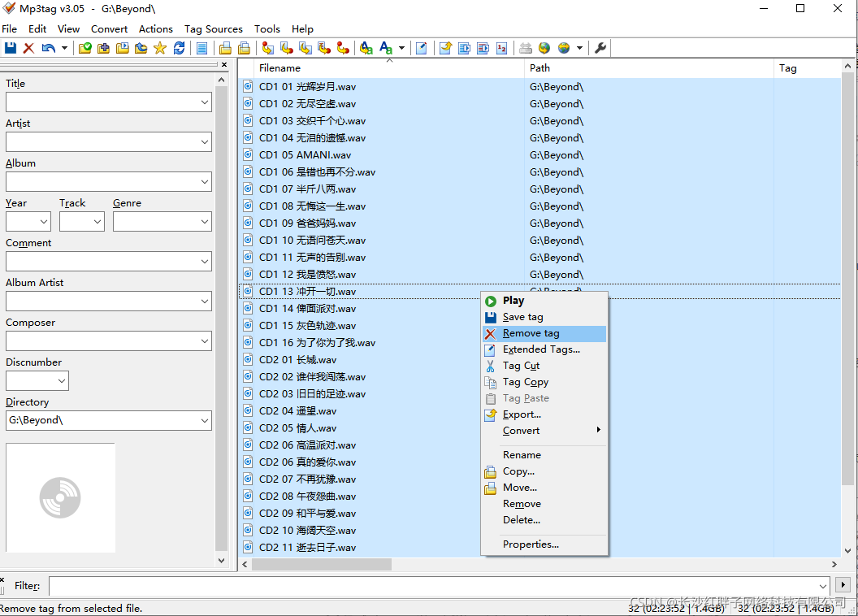Click the Actions Aa icon with dropdown

coord(386,48)
